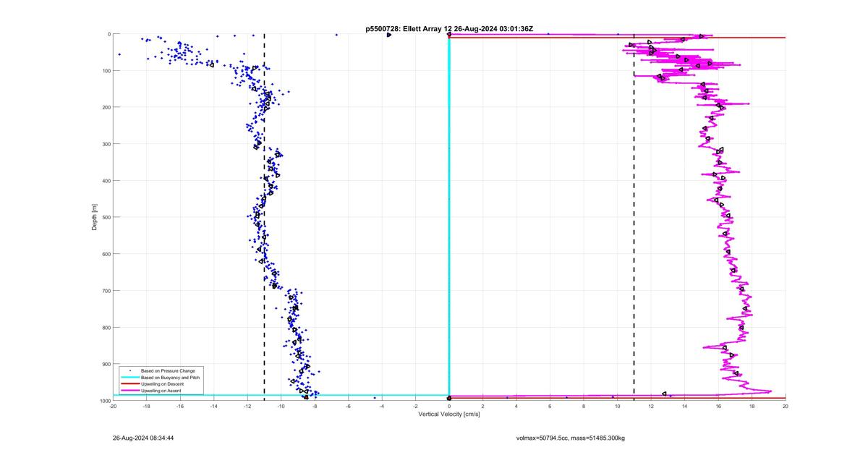Click legend entry 'Based on Pressure Change'
The image size is (868, 450).
pyautogui.click(x=166, y=370)
